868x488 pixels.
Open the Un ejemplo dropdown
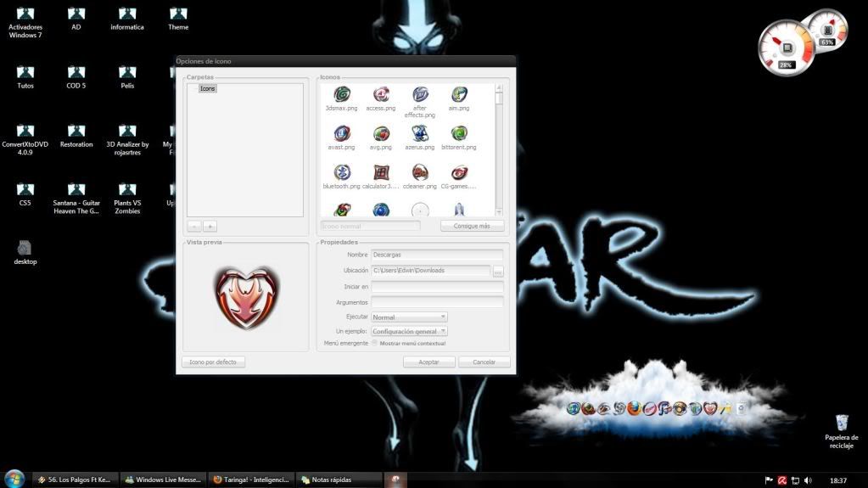pos(409,331)
